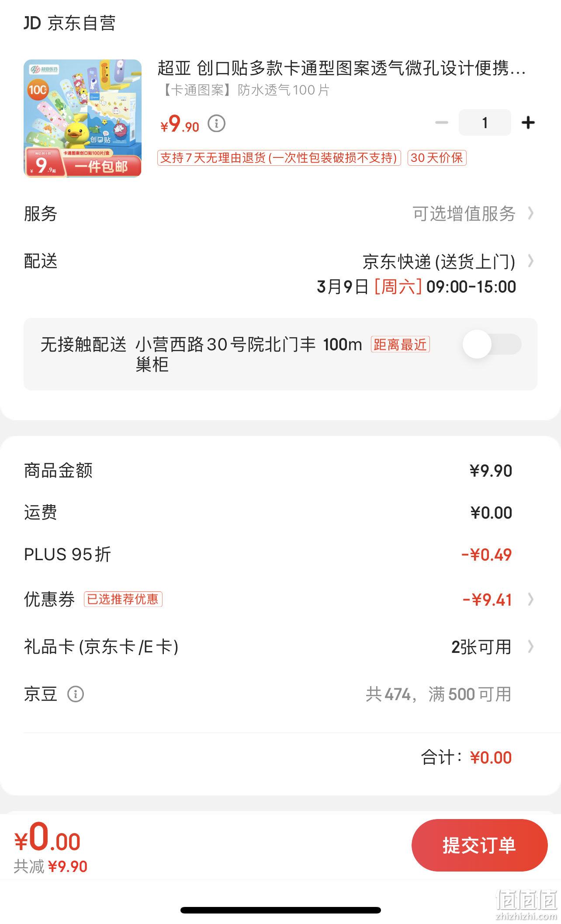Submit the order with 提交订单

click(x=479, y=845)
